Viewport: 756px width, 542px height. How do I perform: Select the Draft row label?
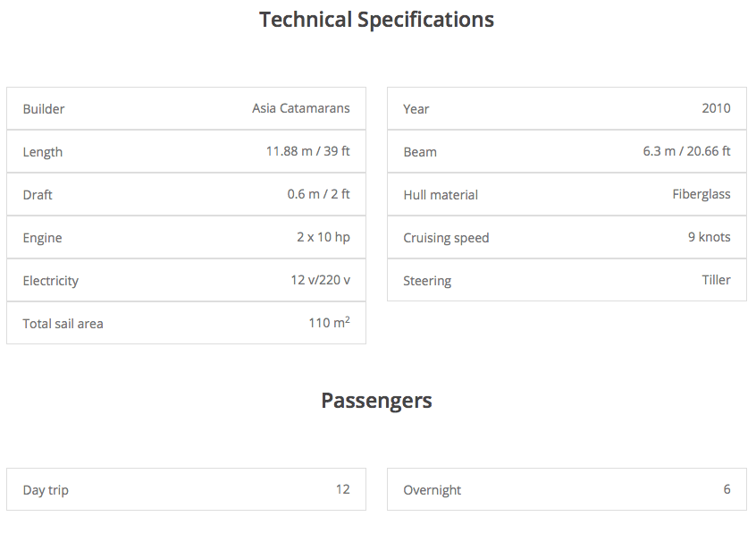pos(38,195)
